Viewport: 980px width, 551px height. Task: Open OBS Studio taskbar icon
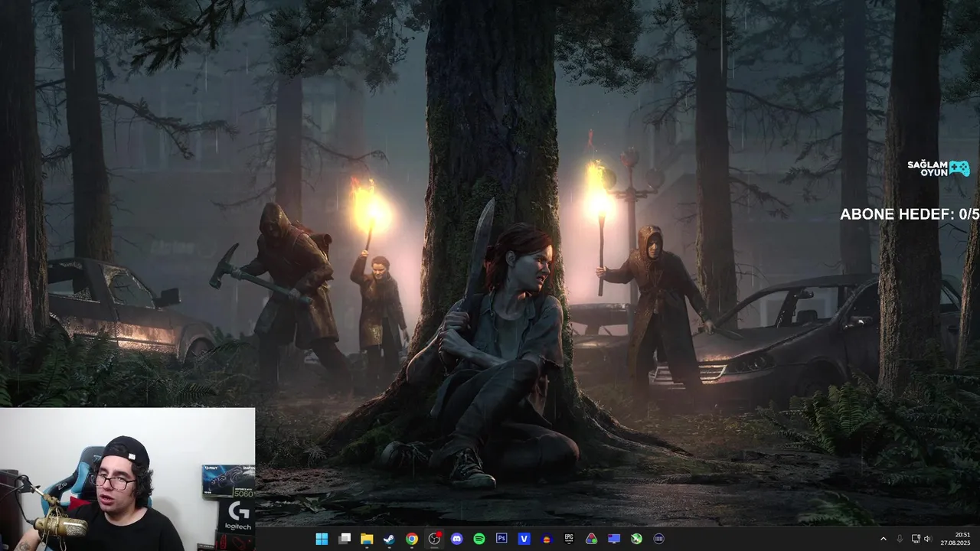434,539
